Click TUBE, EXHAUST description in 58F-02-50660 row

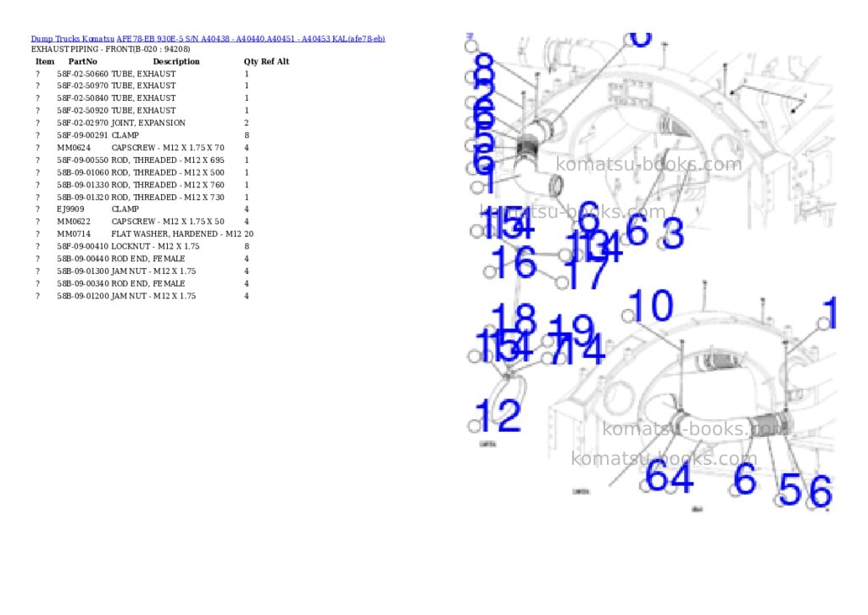click(x=143, y=74)
